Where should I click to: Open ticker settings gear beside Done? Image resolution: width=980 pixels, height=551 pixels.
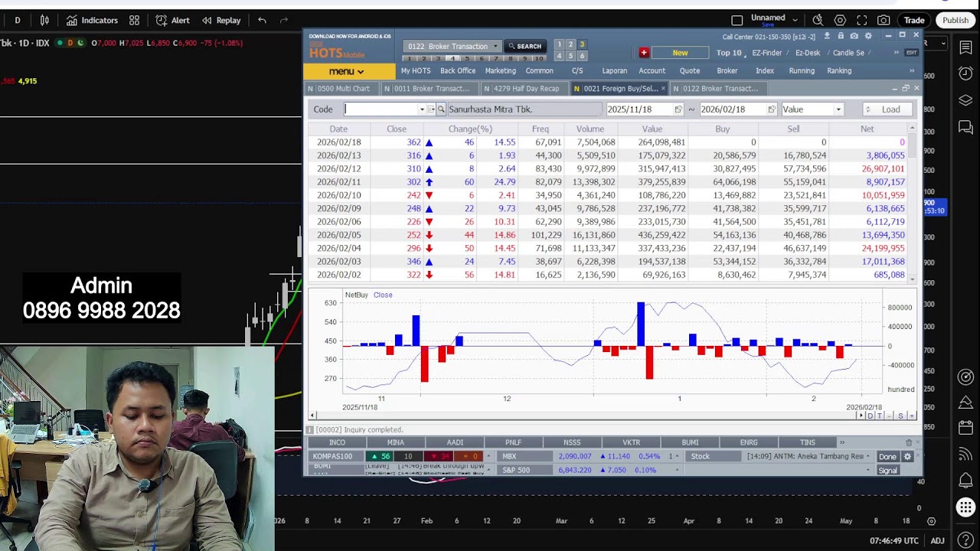[x=908, y=457]
